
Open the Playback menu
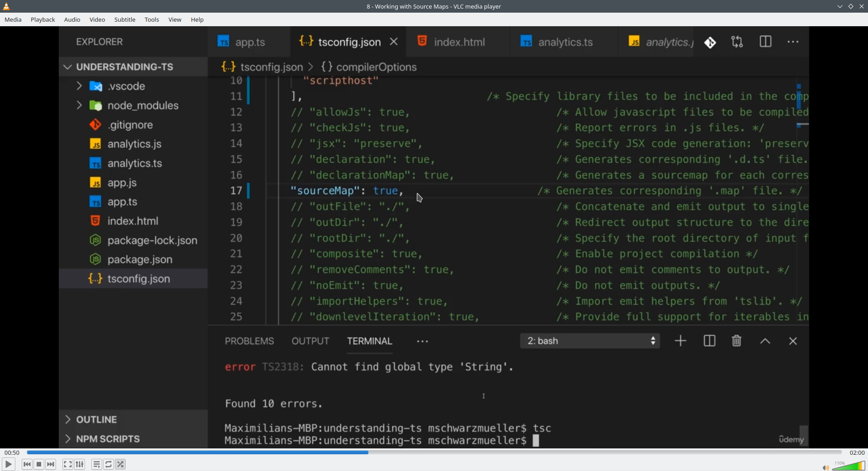[43, 20]
